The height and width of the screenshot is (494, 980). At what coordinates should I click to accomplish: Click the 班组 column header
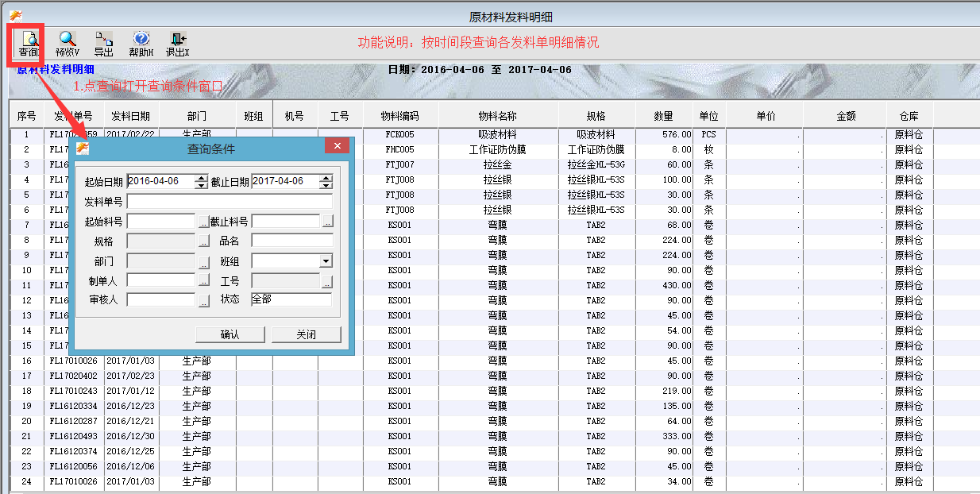coord(254,116)
